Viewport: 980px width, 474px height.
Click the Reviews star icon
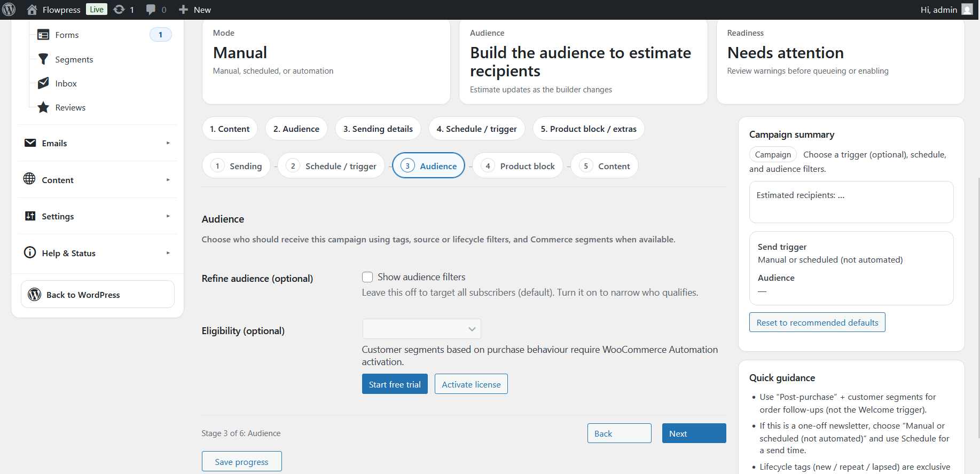pyautogui.click(x=43, y=107)
